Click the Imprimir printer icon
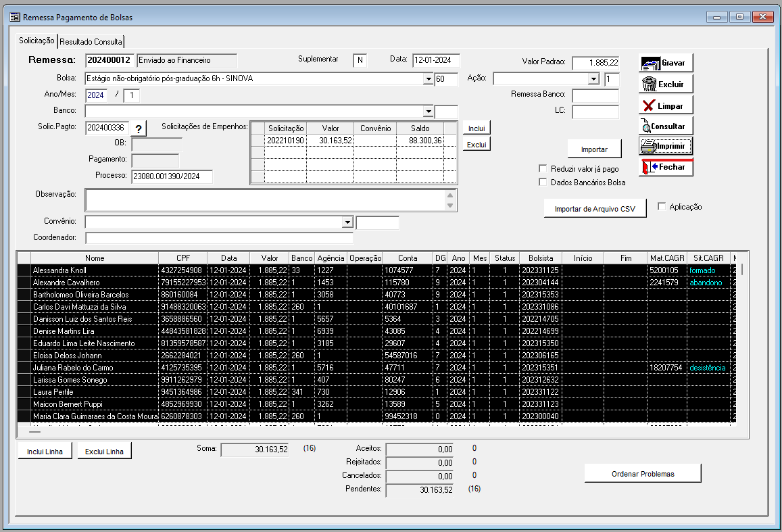The image size is (782, 532). tap(649, 146)
